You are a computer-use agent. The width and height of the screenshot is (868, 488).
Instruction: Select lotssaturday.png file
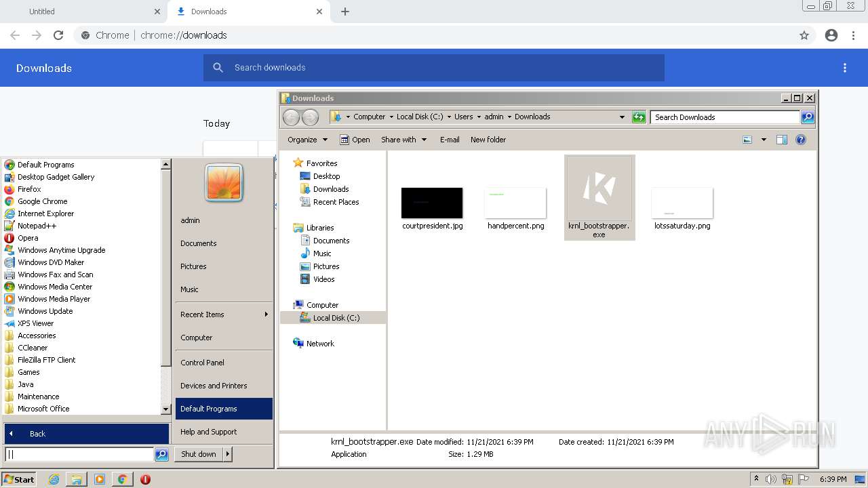click(682, 209)
